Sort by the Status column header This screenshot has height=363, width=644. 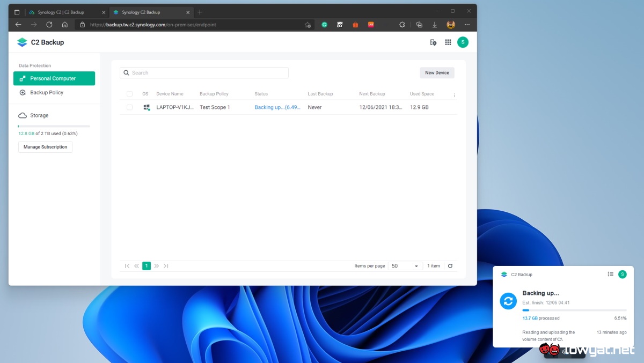click(261, 94)
